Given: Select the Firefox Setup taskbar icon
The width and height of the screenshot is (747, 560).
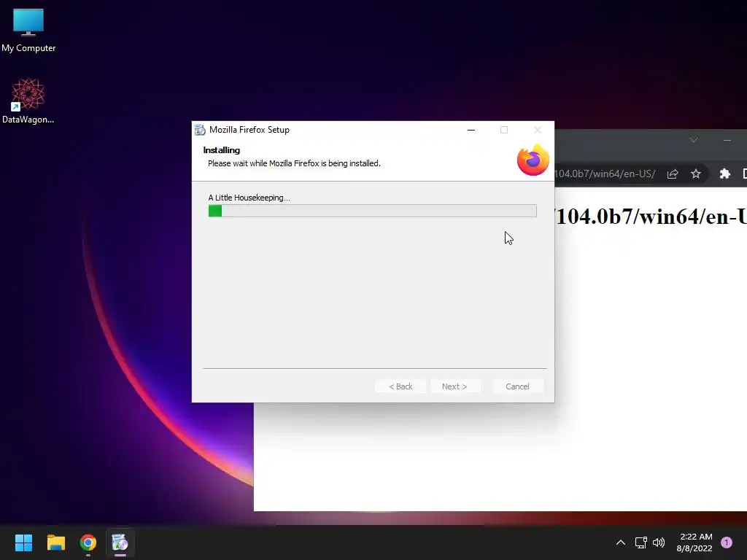Looking at the screenshot, I should [x=120, y=542].
